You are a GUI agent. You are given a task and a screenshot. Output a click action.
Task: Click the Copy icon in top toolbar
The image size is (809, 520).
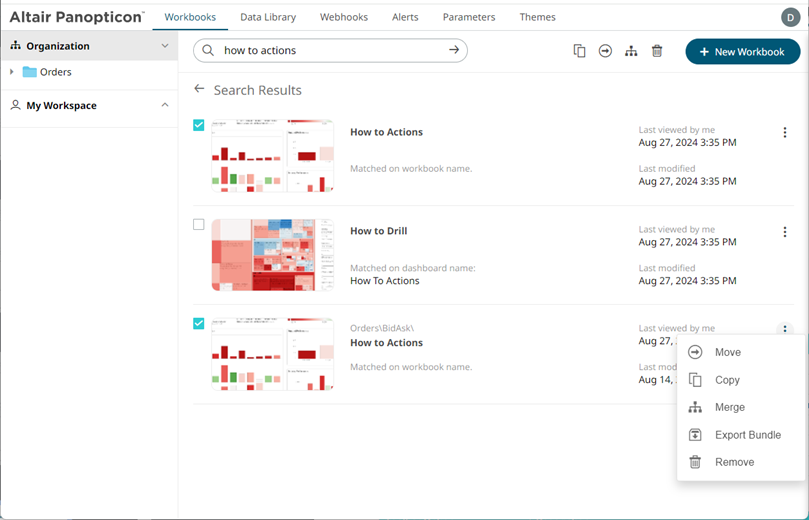click(x=579, y=51)
